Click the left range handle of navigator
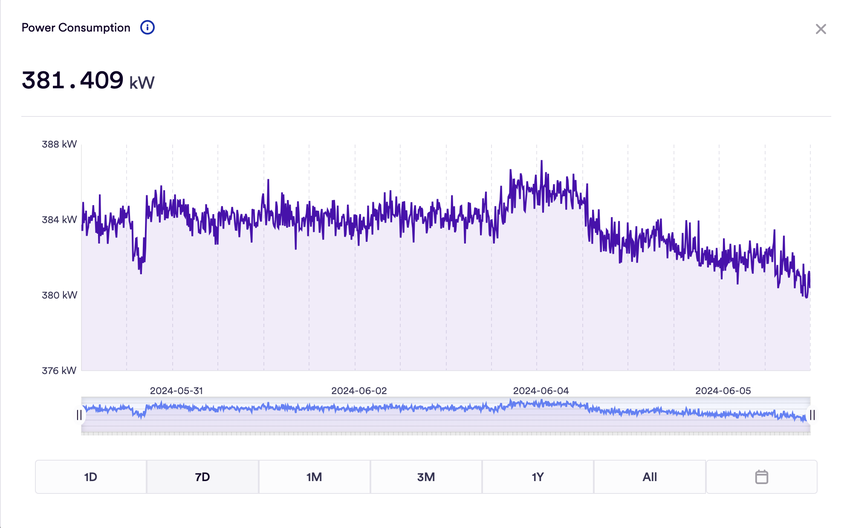Screen dimensions: 850x528 [x=79, y=415]
